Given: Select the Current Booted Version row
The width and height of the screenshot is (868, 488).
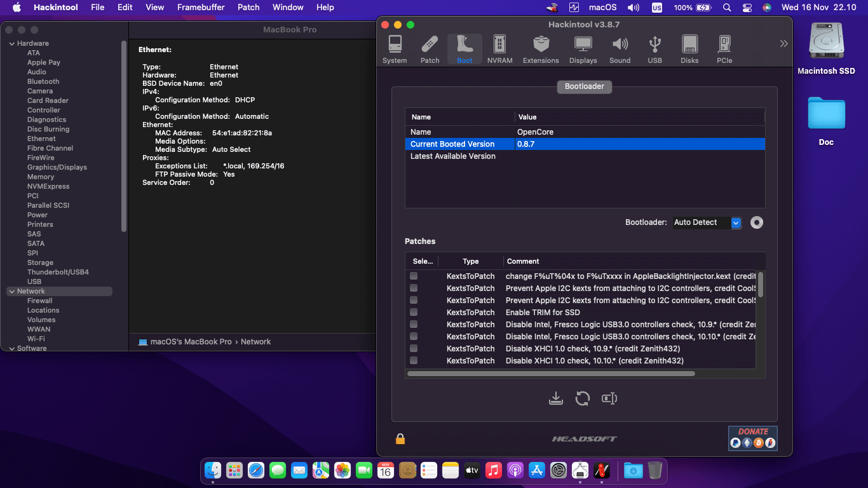Looking at the screenshot, I should click(x=585, y=144).
